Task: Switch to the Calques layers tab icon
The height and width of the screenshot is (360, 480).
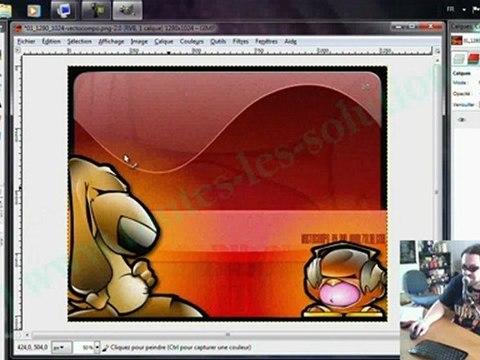Action: [459, 59]
